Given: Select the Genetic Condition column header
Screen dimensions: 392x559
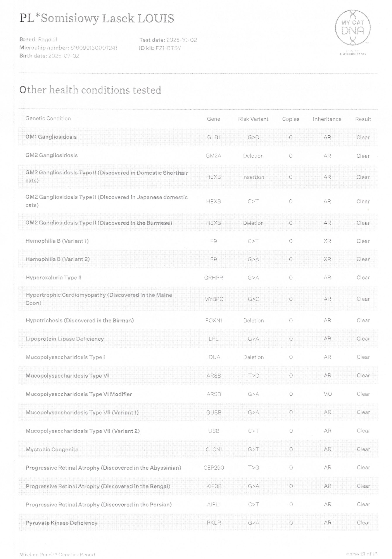Looking at the screenshot, I should pyautogui.click(x=48, y=118).
